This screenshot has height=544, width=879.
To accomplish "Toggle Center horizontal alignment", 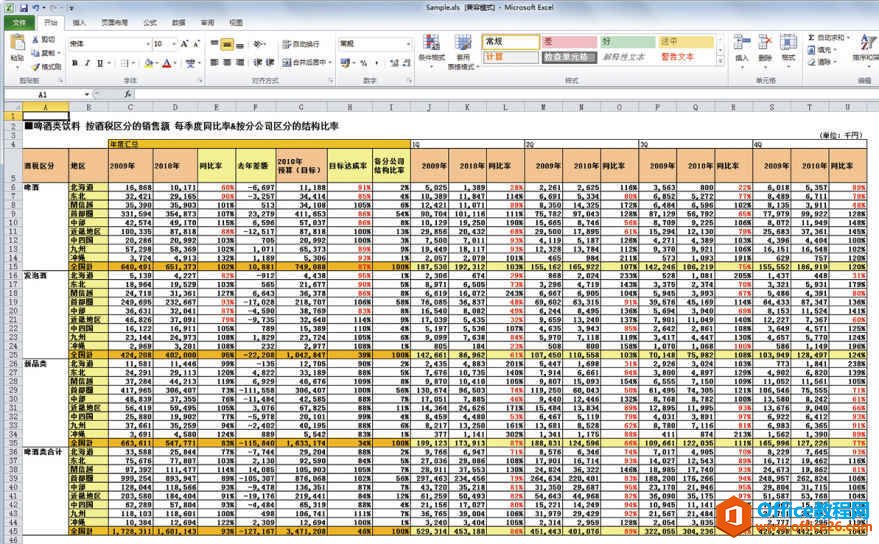I will [227, 62].
